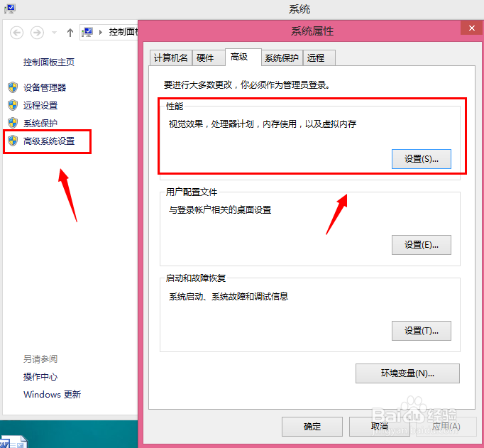Switch to 硬件 tab
The width and height of the screenshot is (484, 448).
(x=209, y=58)
